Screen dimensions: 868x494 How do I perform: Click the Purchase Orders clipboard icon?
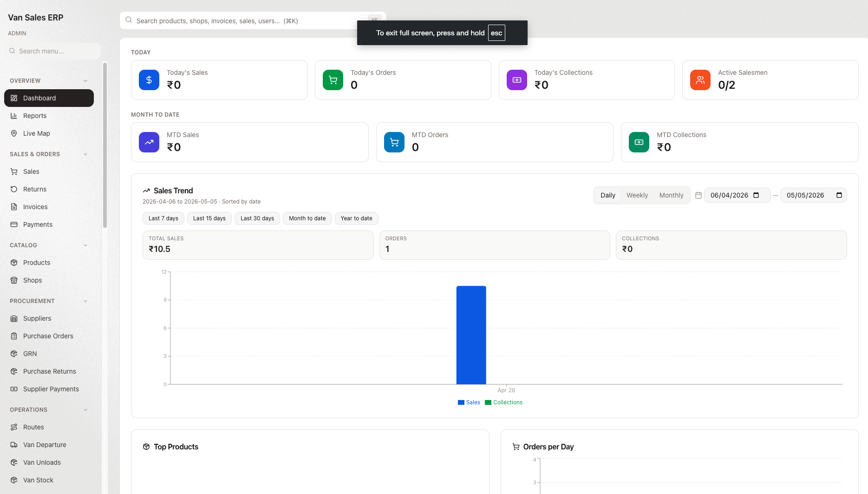tap(14, 336)
